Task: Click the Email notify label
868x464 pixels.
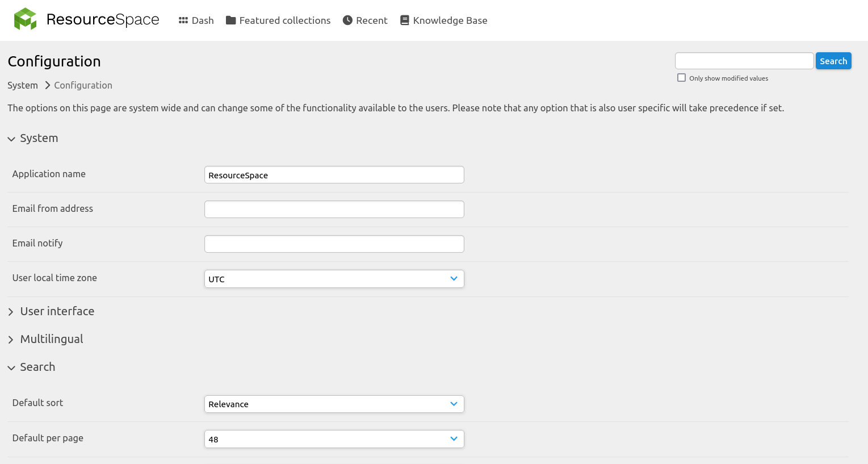Action: (37, 243)
